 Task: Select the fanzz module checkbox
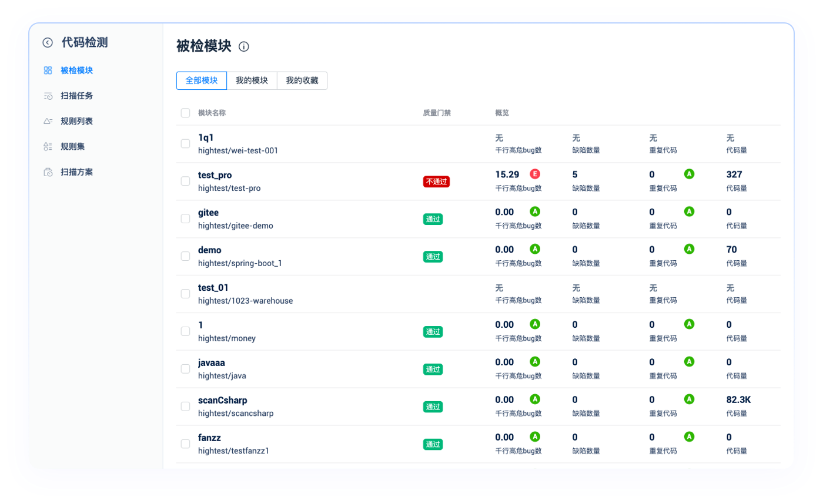coord(185,444)
